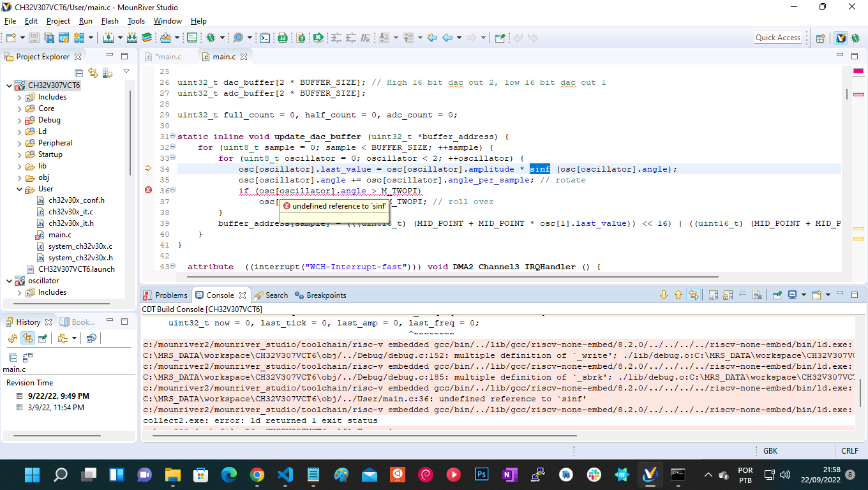Toggle Link with Editor in History panel
The width and height of the screenshot is (868, 490).
[27, 338]
